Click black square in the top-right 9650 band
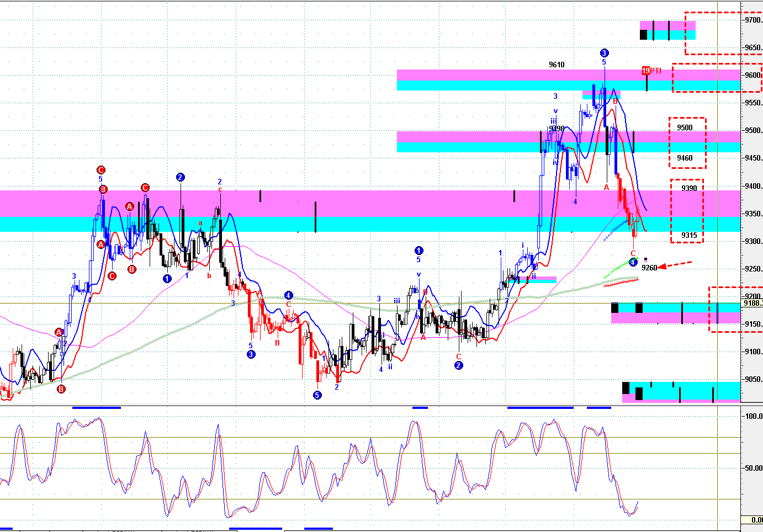This screenshot has height=532, width=763. [x=643, y=35]
